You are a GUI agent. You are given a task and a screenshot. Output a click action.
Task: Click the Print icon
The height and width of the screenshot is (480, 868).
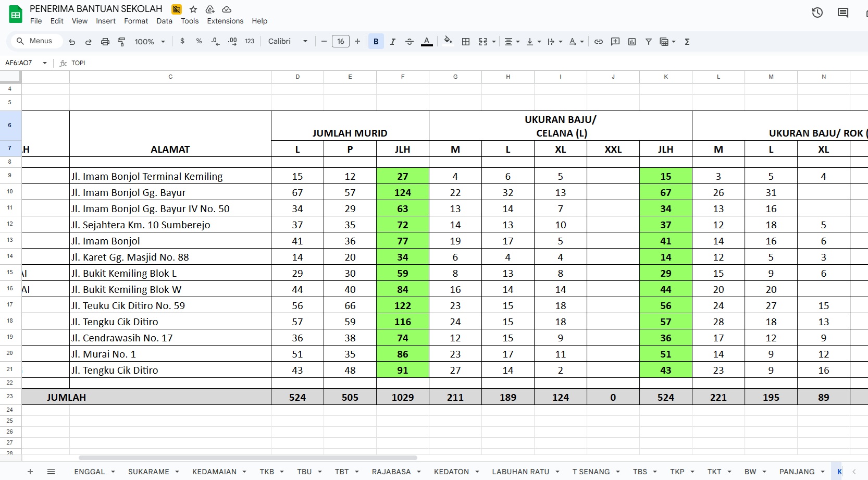click(x=105, y=42)
